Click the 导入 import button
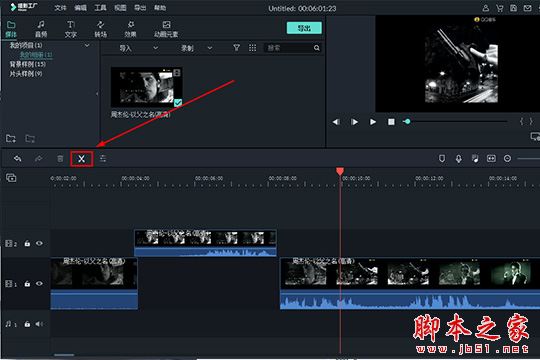Screen dimensions: 540x360 (125, 48)
